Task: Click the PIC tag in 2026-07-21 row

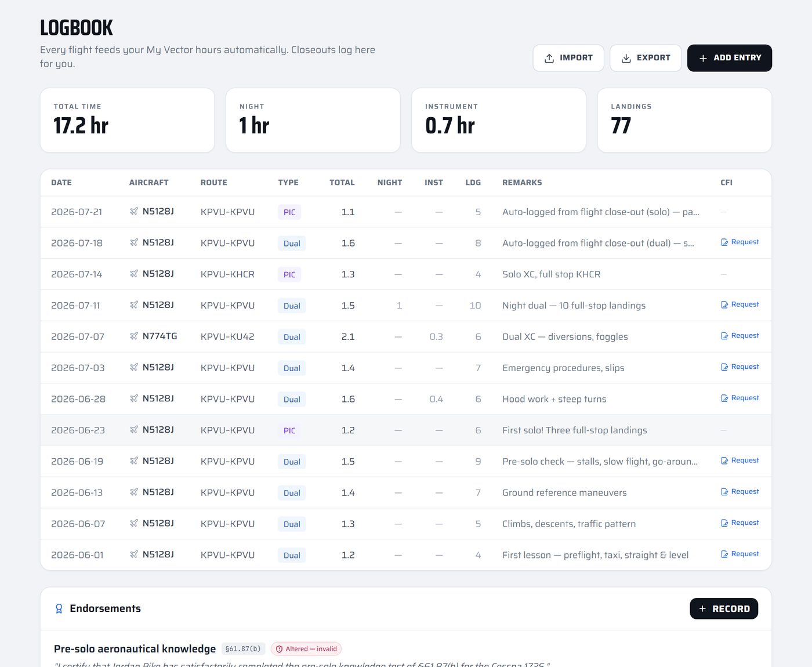Action: pos(289,212)
